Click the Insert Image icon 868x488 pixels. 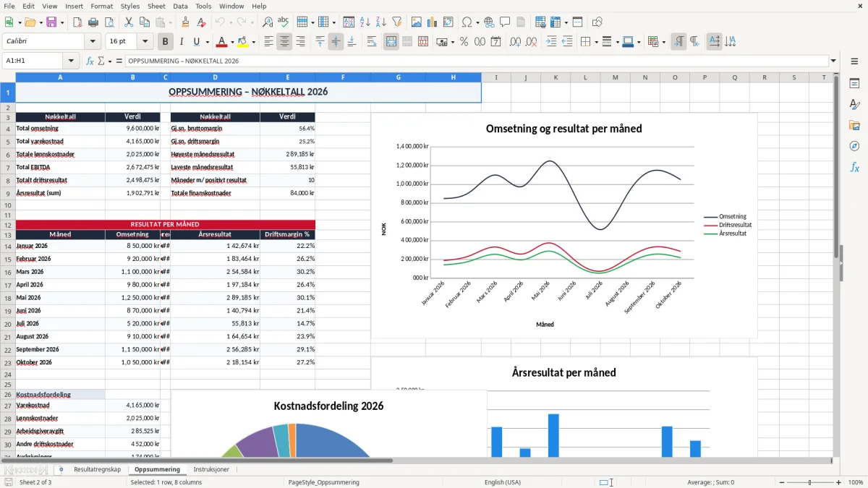click(416, 22)
